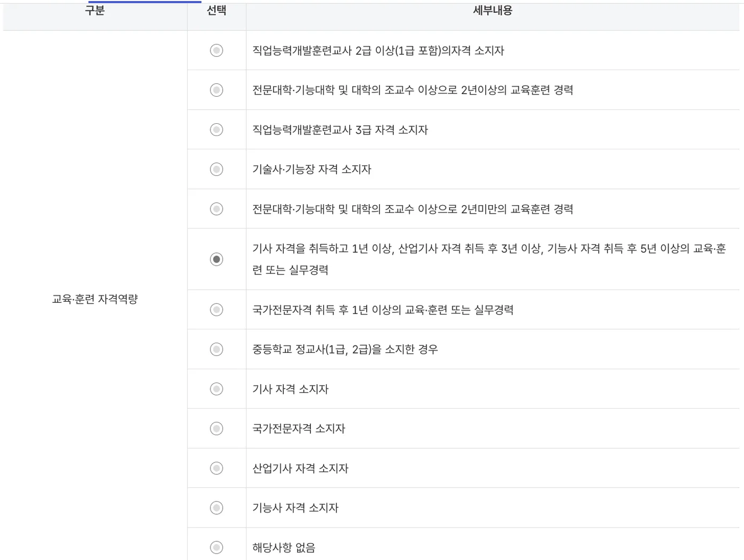
Task: Choose the 기능사 자격 소지자 radio button
Action: tap(216, 508)
